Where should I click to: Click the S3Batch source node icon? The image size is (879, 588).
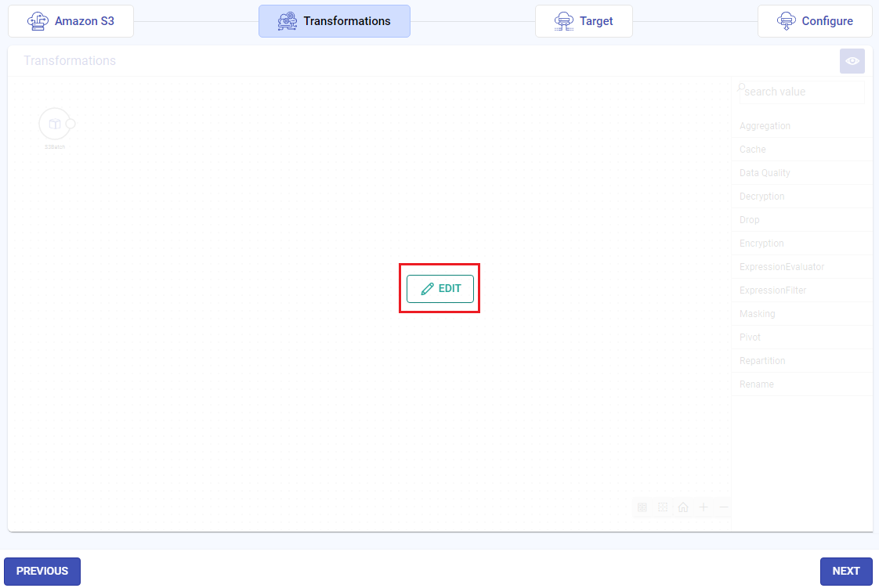coord(54,124)
